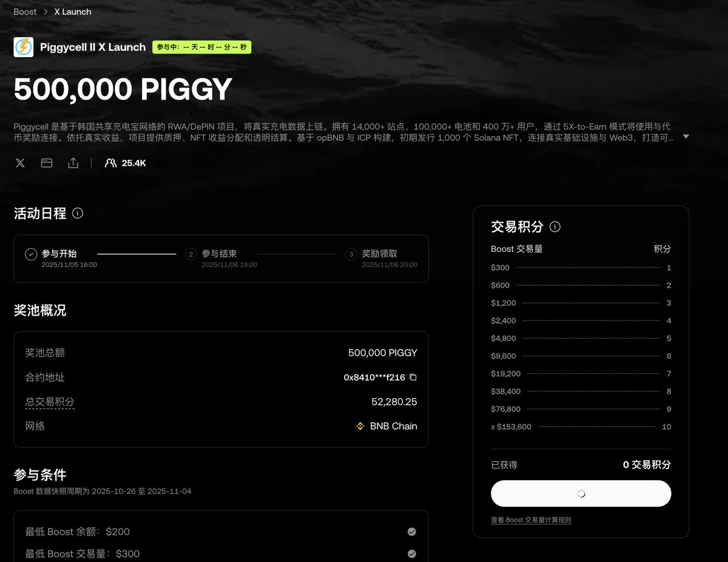Click step 3 circle at 奖励领取
This screenshot has width=728, height=562.
[x=351, y=254]
